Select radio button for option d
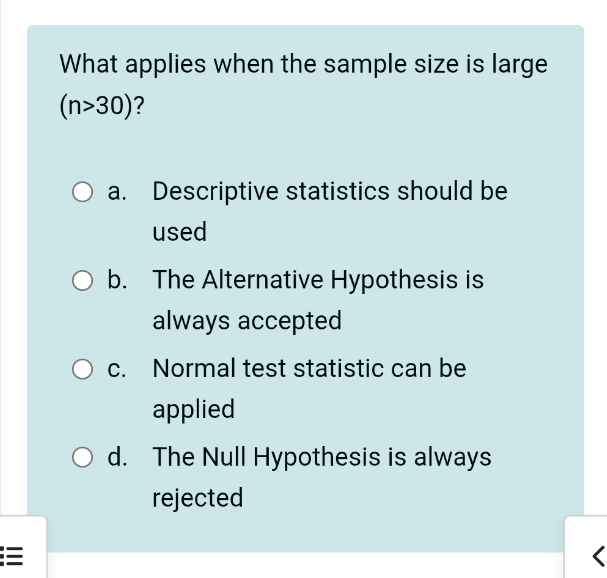607x578 pixels. [82, 458]
